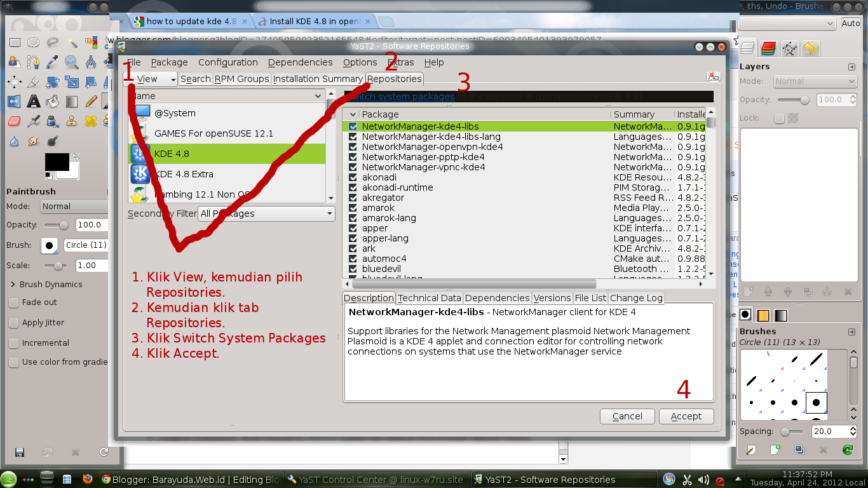The width and height of the screenshot is (868, 488).
Task: Open the Layers Mode Normal dropdown
Action: click(815, 81)
